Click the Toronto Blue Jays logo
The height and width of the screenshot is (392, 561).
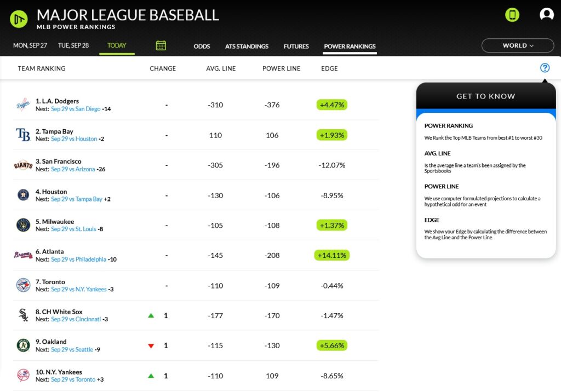click(x=23, y=285)
